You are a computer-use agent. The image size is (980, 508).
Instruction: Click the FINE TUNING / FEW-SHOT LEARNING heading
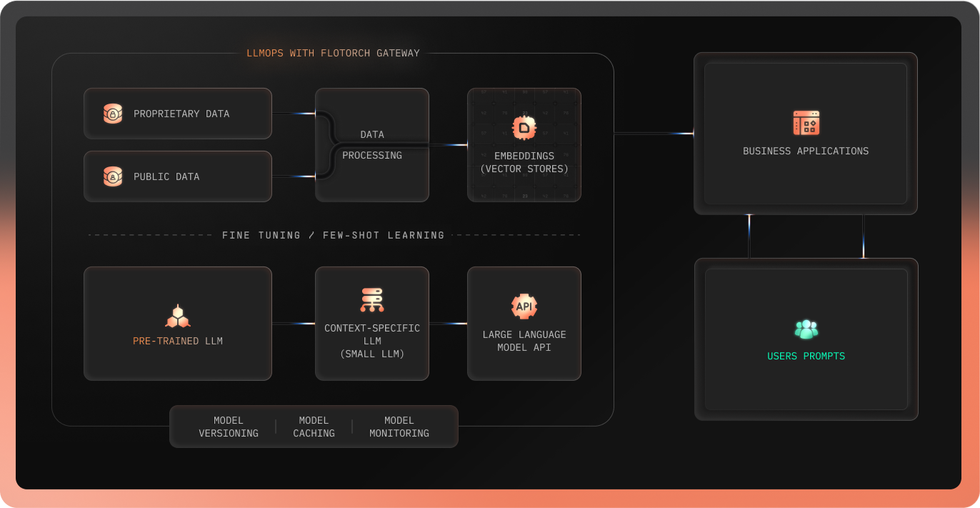pyautogui.click(x=333, y=235)
